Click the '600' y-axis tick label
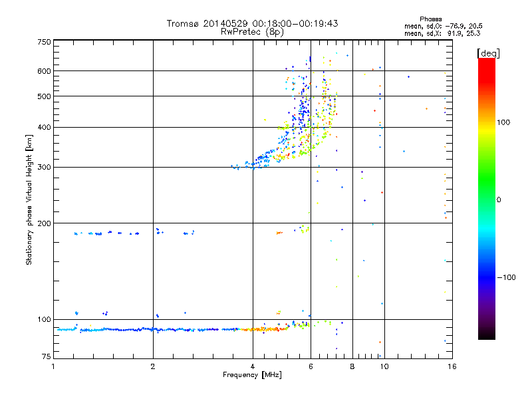 coord(44,71)
